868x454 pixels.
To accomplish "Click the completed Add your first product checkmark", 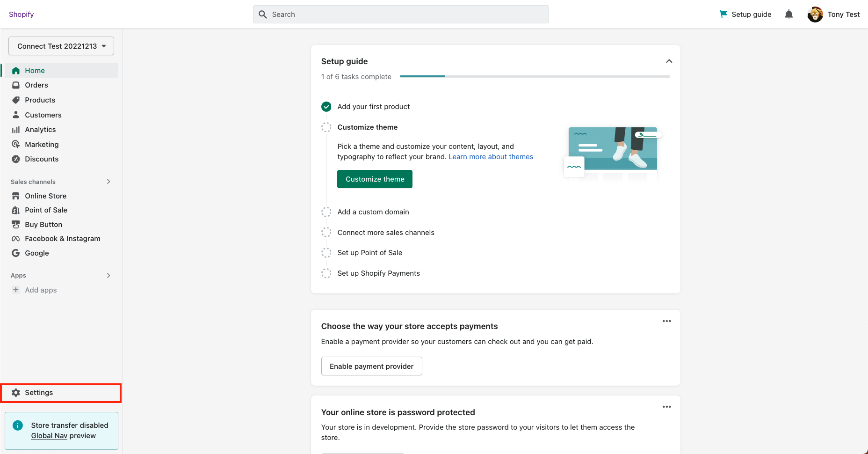I will tap(326, 107).
